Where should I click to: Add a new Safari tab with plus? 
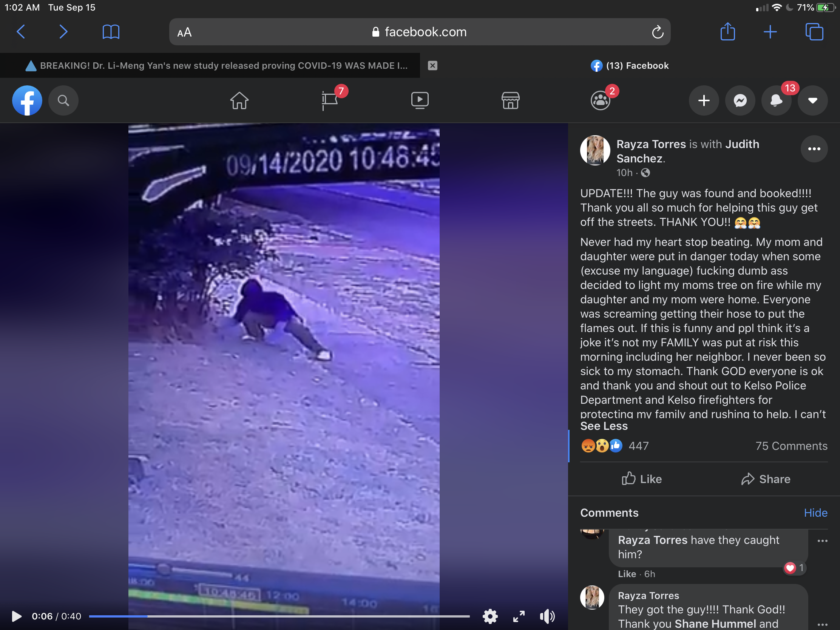click(x=770, y=32)
